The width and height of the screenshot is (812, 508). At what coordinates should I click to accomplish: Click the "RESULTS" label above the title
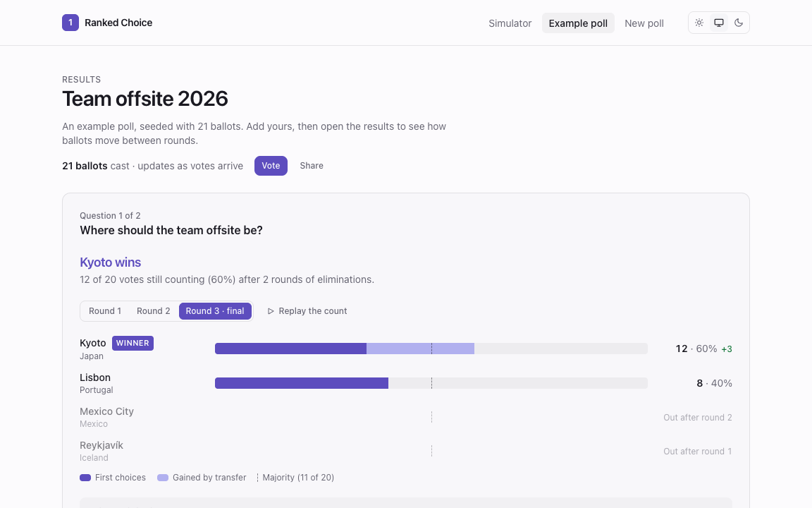coord(81,79)
